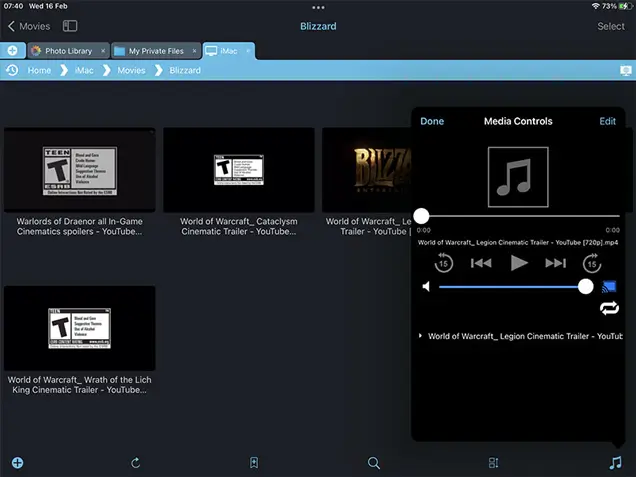Viewport: 636px width, 477px height.
Task: Play the current media
Action: pyautogui.click(x=519, y=263)
